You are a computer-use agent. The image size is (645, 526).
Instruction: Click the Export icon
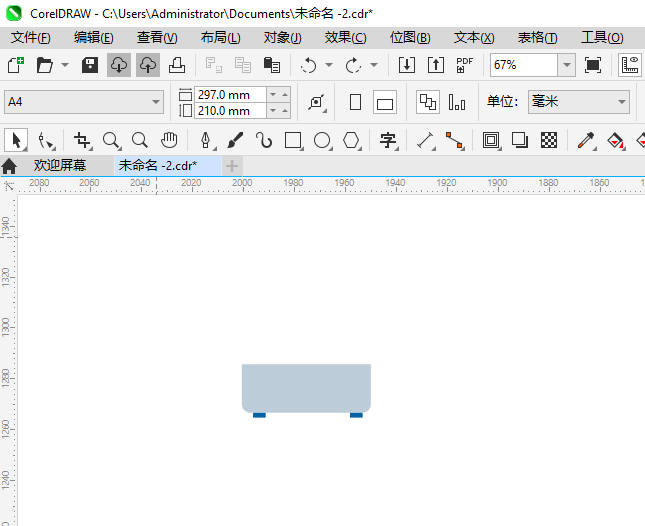(436, 65)
